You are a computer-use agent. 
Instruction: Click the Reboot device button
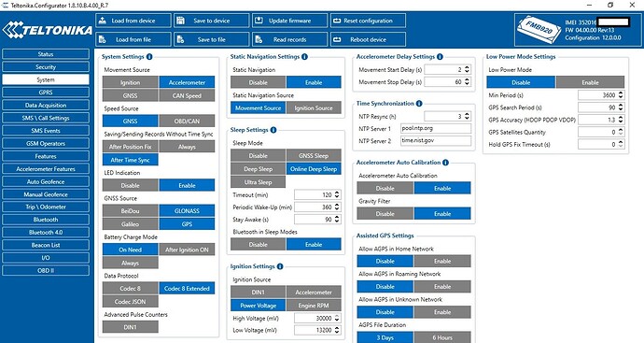pyautogui.click(x=368, y=39)
